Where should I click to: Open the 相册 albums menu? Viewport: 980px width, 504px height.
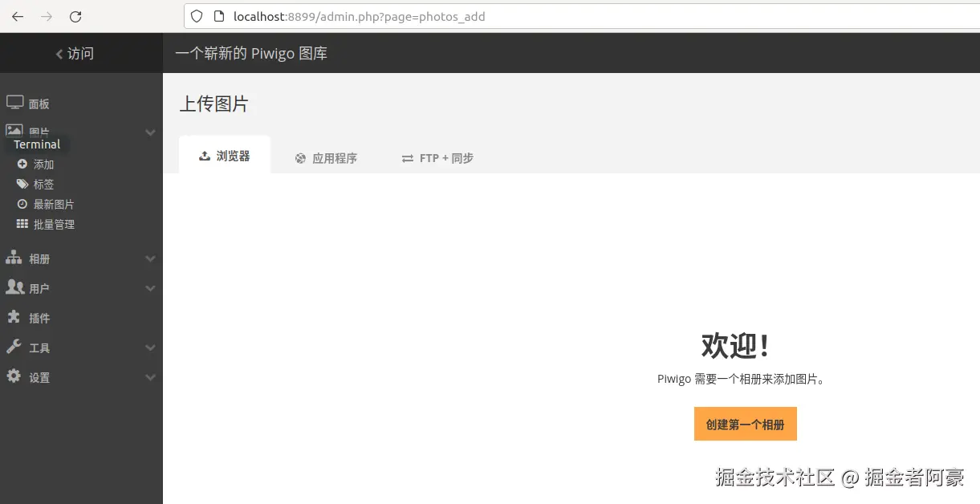coord(39,259)
